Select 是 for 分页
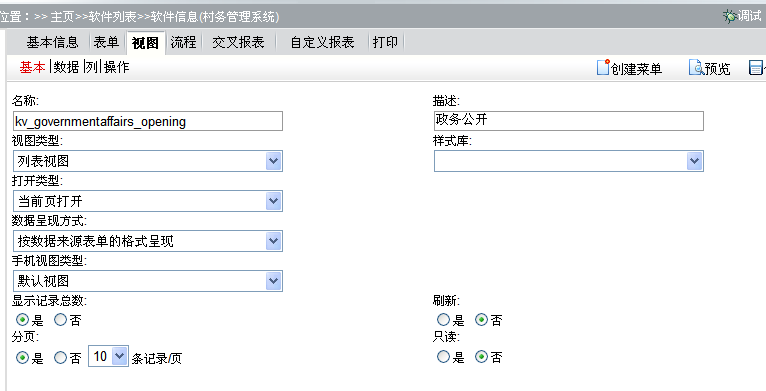The image size is (766, 391). click(22, 358)
